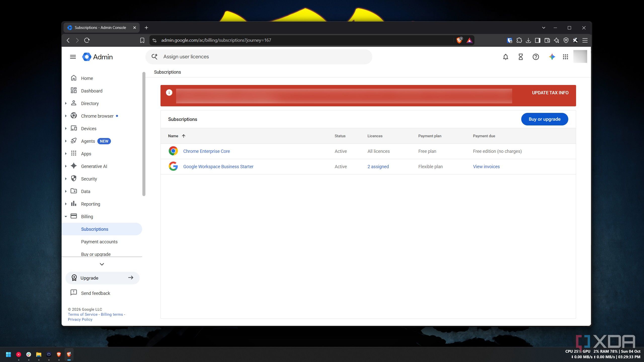This screenshot has width=644, height=362.
Task: Click the Buy or upgrade button
Action: pyautogui.click(x=545, y=119)
